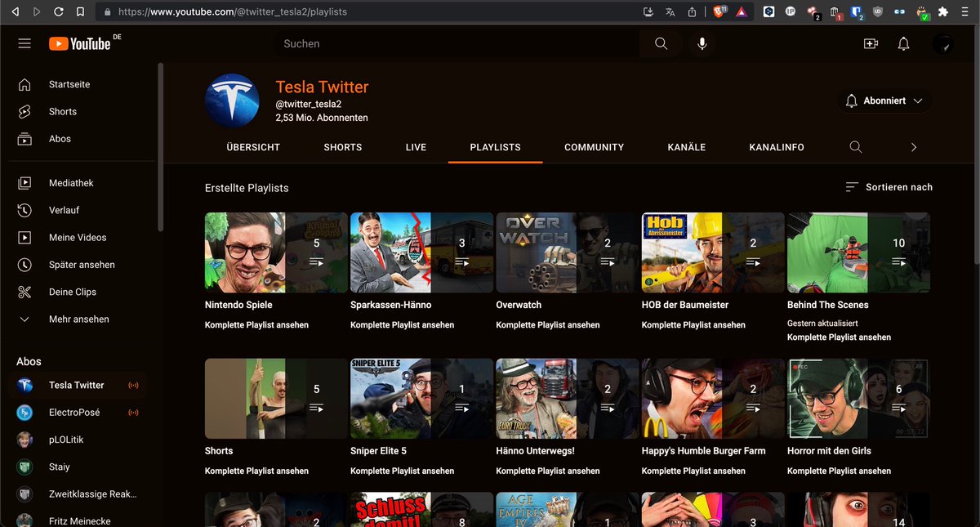Search within the channel tabs

tap(856, 147)
